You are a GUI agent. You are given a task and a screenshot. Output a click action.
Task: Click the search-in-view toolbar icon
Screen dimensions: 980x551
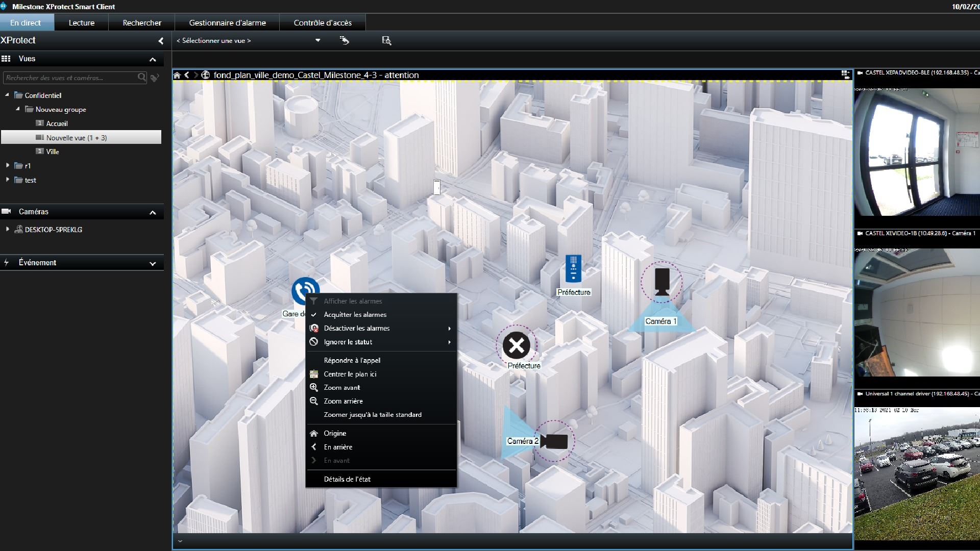(386, 41)
